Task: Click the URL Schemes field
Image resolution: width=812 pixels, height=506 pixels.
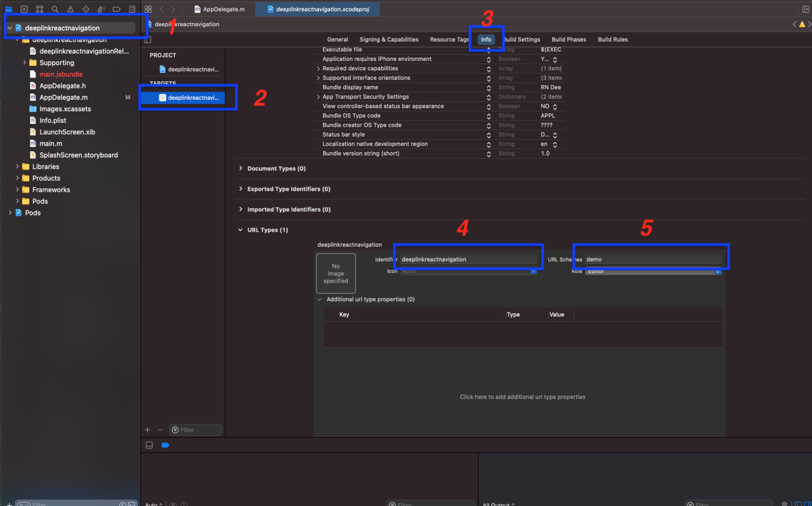Action: pyautogui.click(x=653, y=260)
